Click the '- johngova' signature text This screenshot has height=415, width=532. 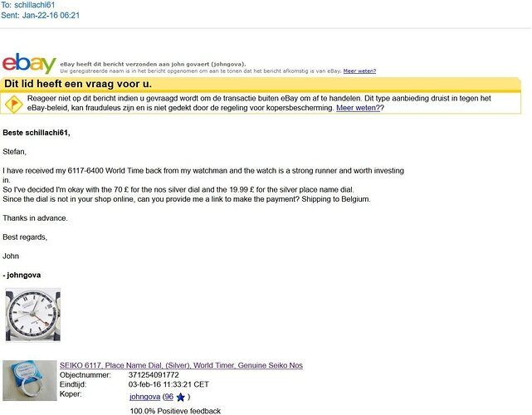coord(22,276)
